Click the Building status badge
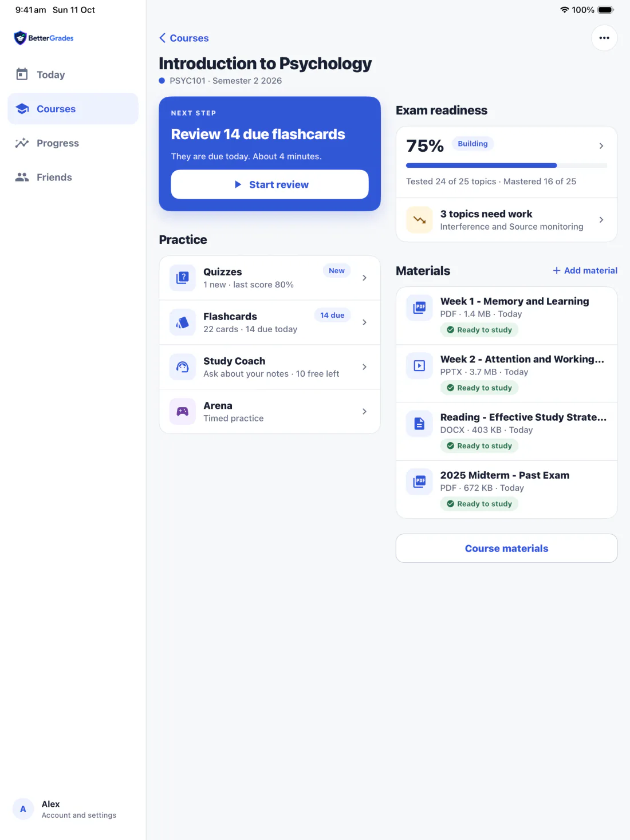Image resolution: width=630 pixels, height=840 pixels. 472,144
